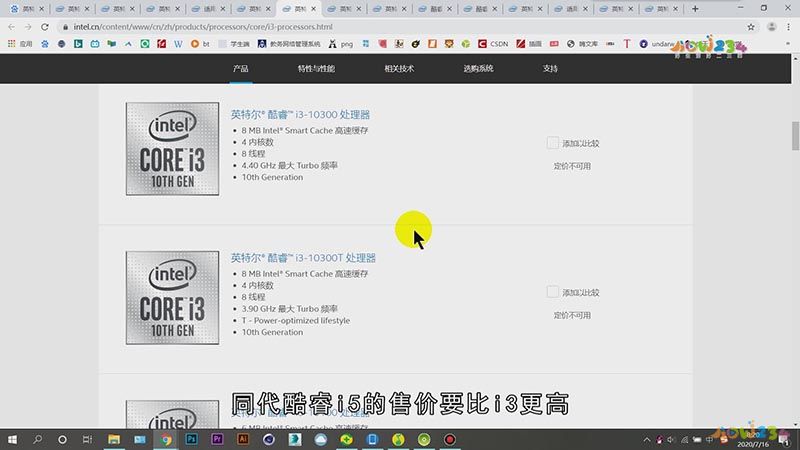Launch Illustrator from taskbar
The height and width of the screenshot is (450, 800).
tap(243, 439)
